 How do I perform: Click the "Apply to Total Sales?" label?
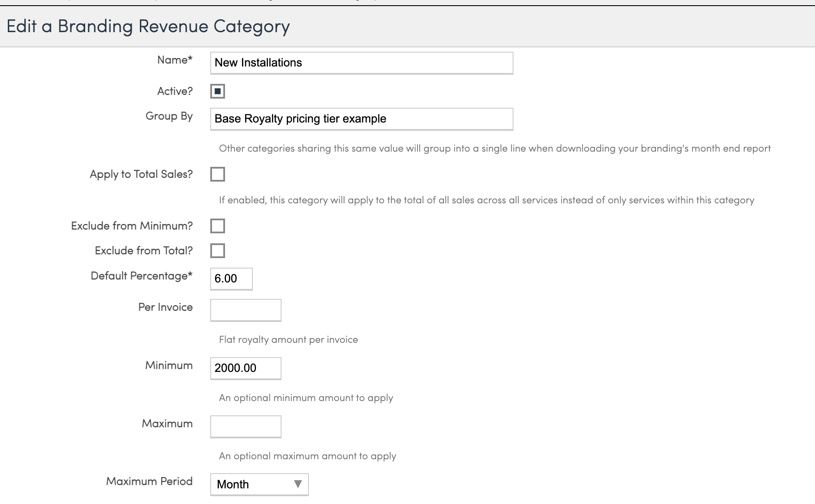click(141, 174)
